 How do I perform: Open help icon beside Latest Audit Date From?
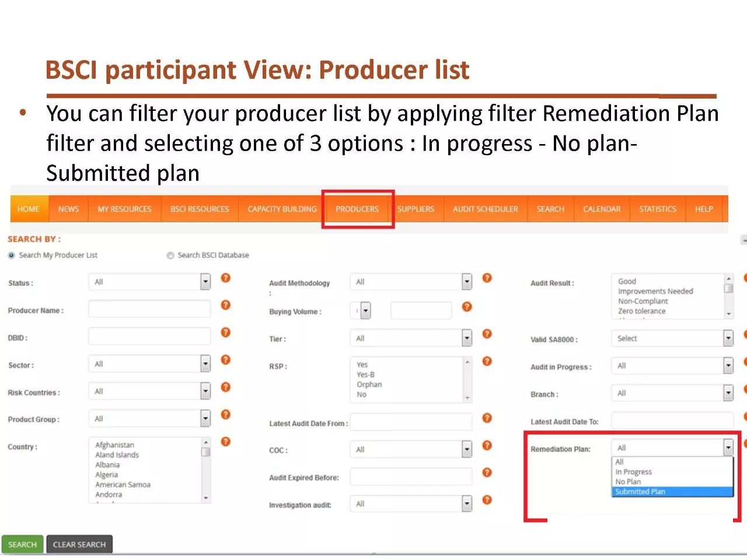[x=487, y=418]
